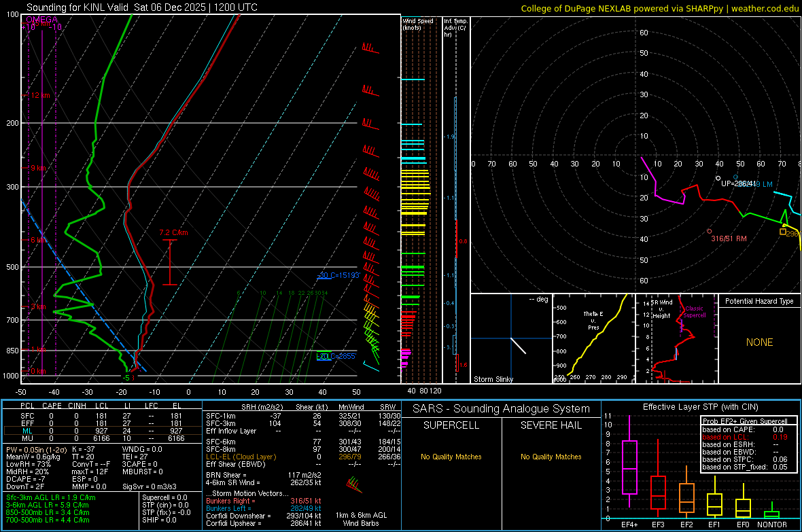Click the orange square marker on the hodograph
The image size is (802, 532).
click(x=782, y=232)
